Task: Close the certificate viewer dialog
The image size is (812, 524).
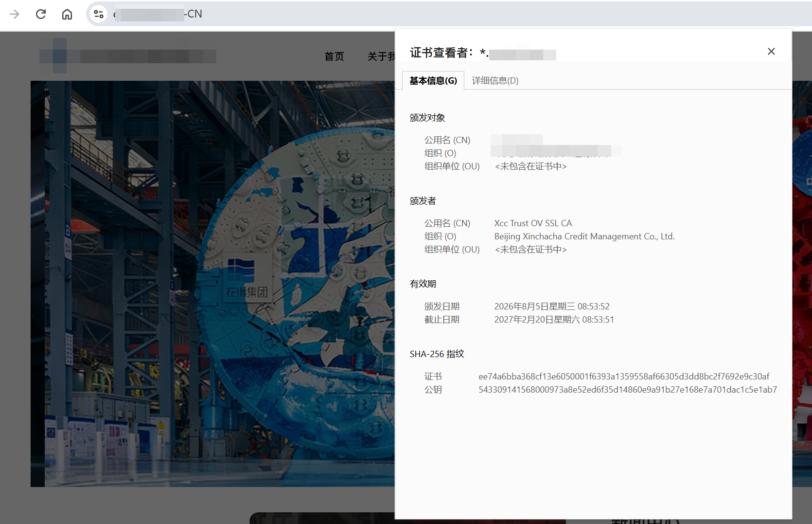Action: pyautogui.click(x=771, y=52)
